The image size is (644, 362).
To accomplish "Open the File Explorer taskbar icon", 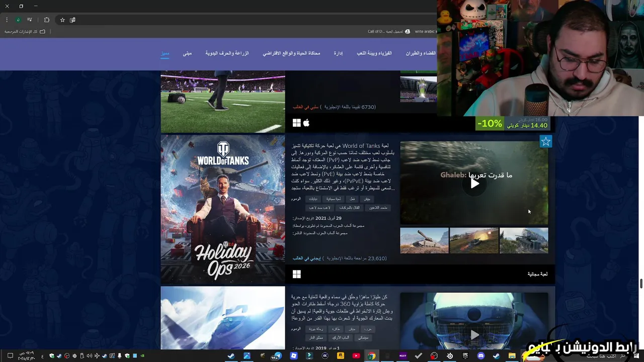I will coord(512,355).
